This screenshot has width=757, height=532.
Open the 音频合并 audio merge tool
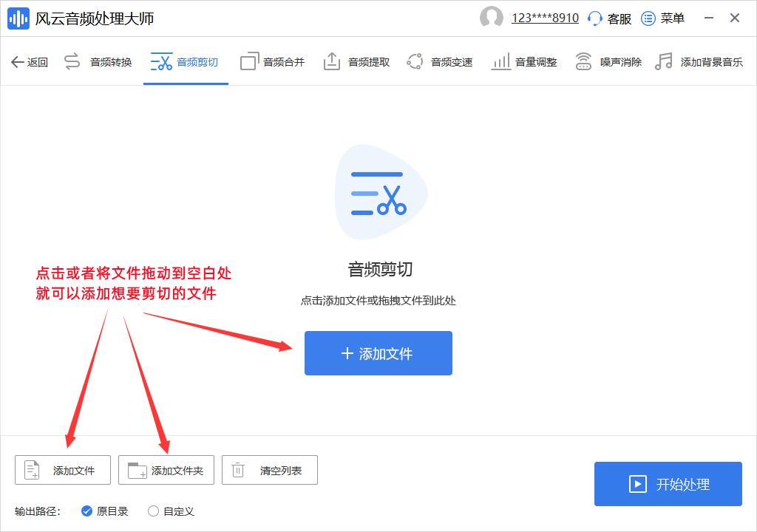[272, 62]
